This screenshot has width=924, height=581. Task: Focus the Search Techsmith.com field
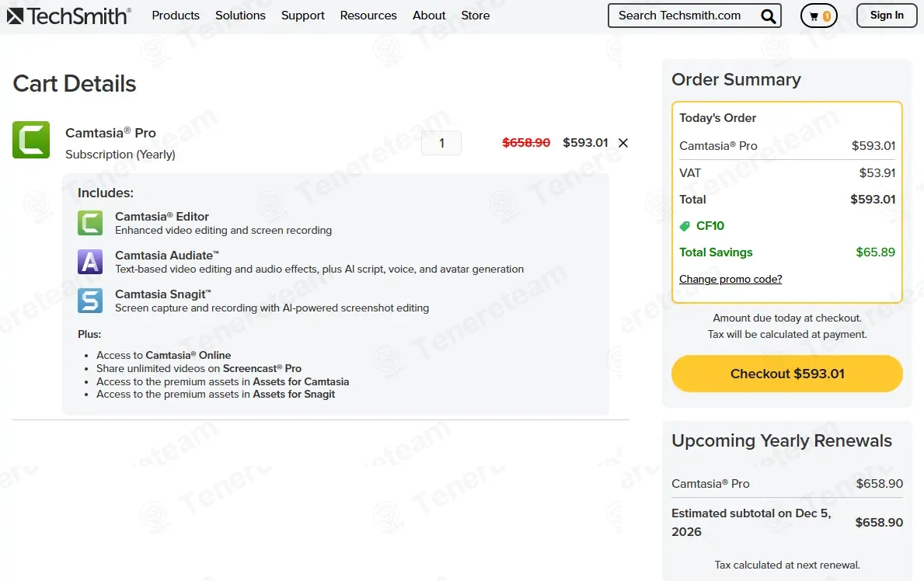[x=681, y=16]
